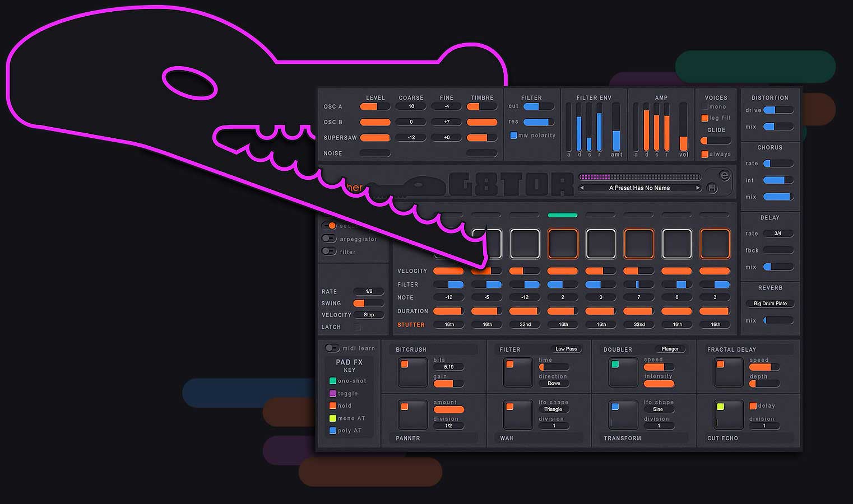
Task: Trigger the Bitcrush effect pad
Action: [x=412, y=372]
